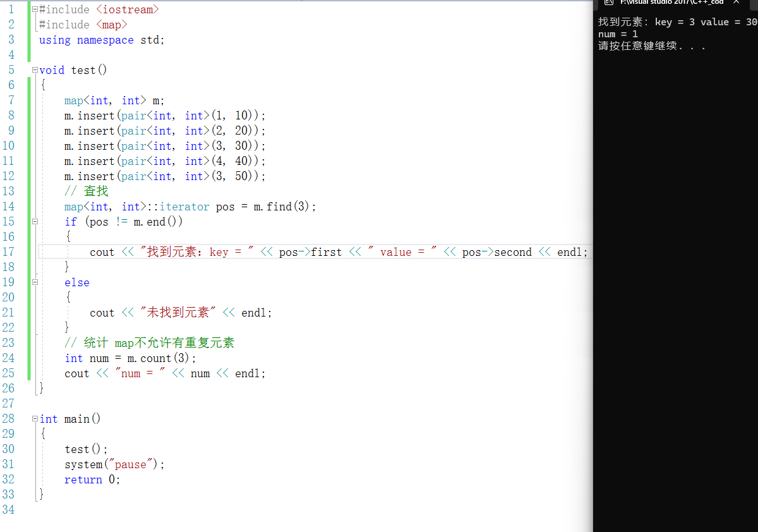The width and height of the screenshot is (758, 532).
Task: Click line number 34 in the gutter
Action: tap(8, 510)
